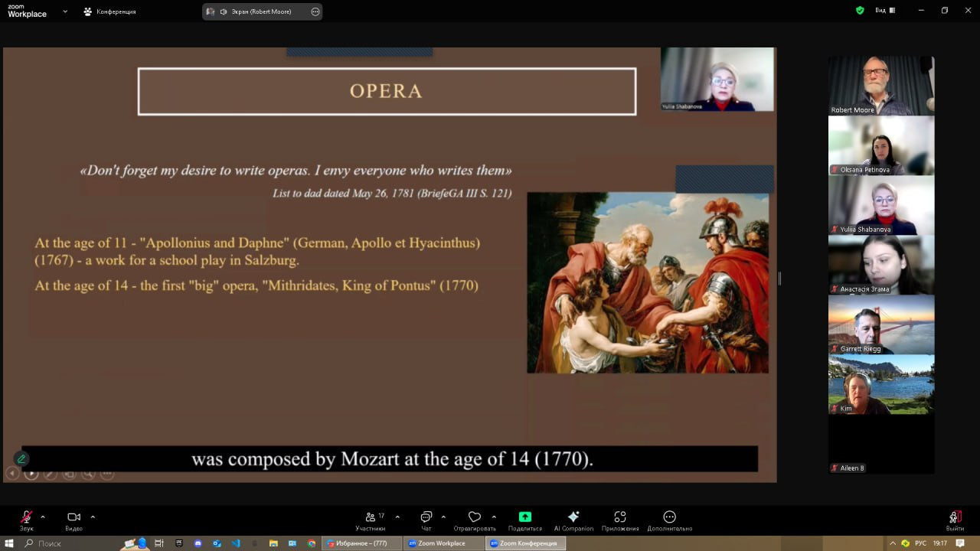The height and width of the screenshot is (551, 980).
Task: Click the Mithridates, King of Pontus line
Action: (256, 285)
